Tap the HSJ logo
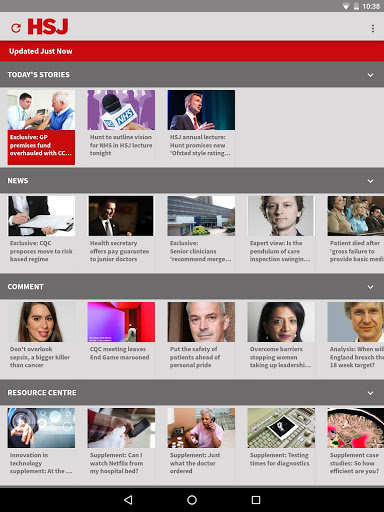The width and height of the screenshot is (384, 512). 48,27
